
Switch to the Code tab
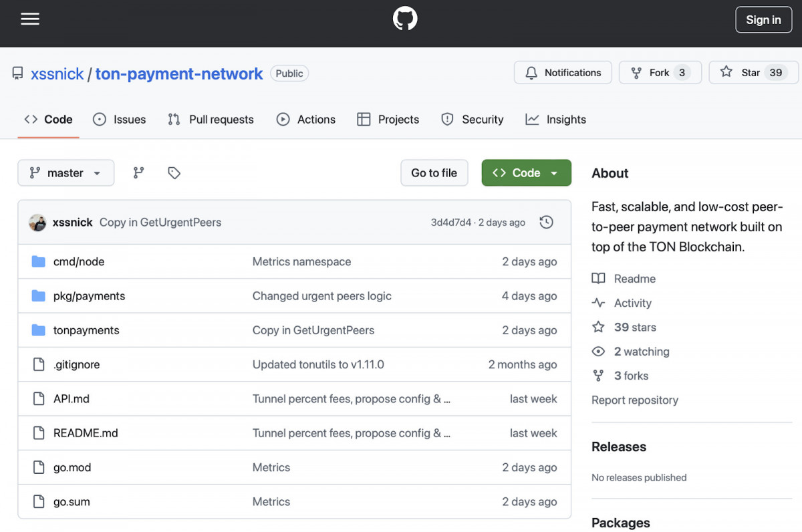click(48, 120)
